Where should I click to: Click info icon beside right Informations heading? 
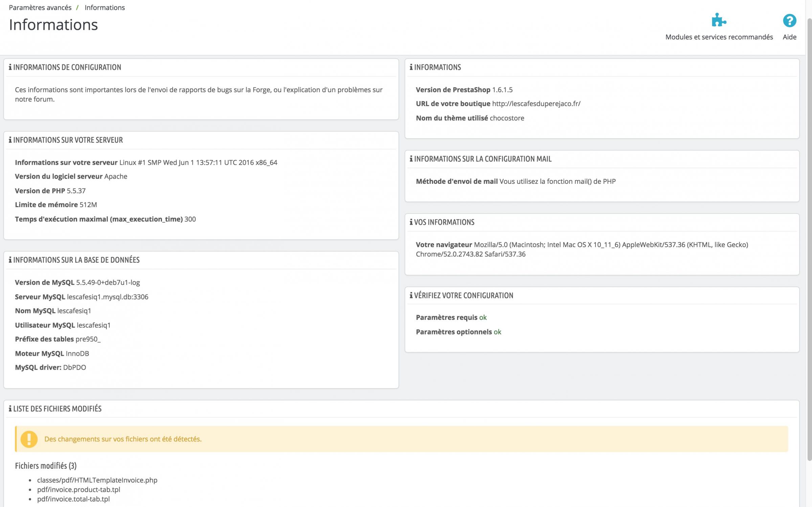(411, 67)
